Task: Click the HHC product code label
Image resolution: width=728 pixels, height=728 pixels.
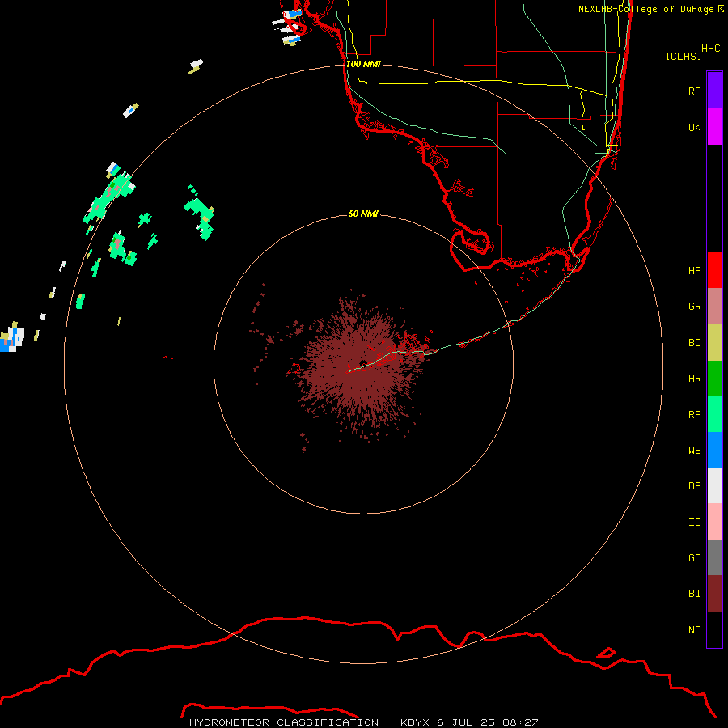Action: (711, 49)
